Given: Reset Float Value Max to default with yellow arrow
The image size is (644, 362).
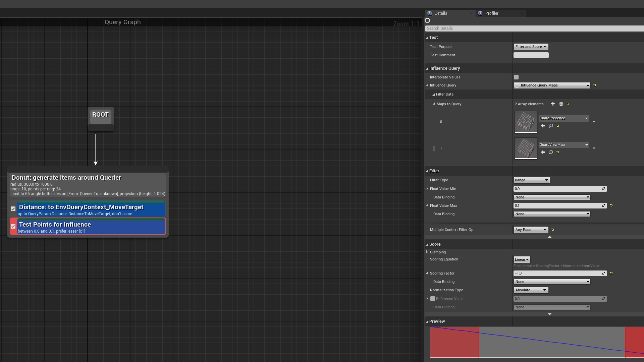Looking at the screenshot, I should tap(611, 205).
